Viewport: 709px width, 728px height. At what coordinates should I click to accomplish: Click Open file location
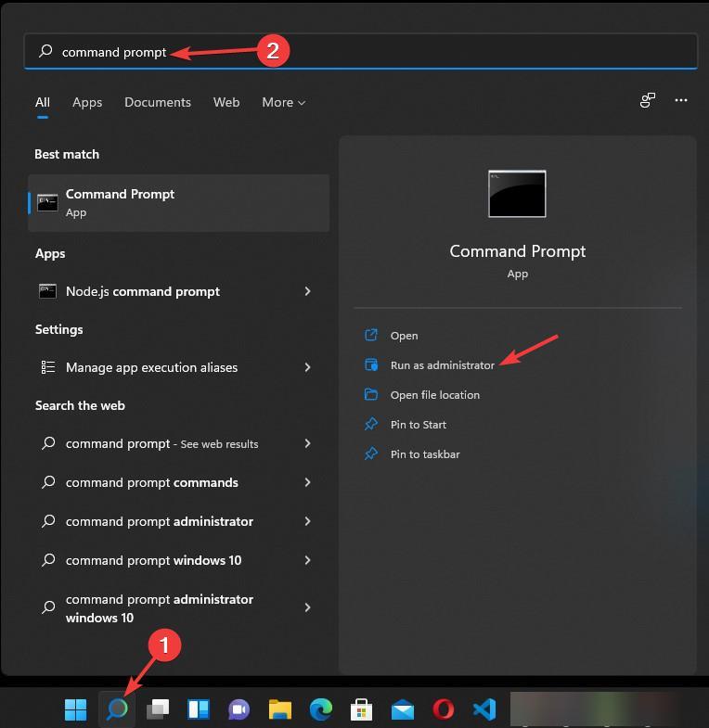point(435,395)
